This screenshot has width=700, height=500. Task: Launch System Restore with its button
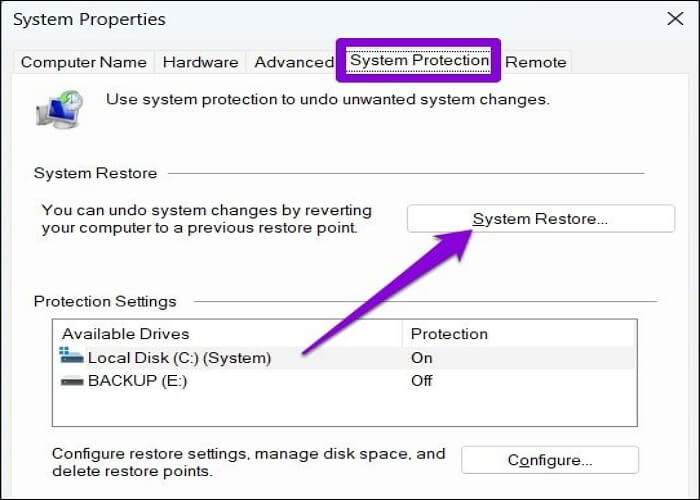[540, 219]
